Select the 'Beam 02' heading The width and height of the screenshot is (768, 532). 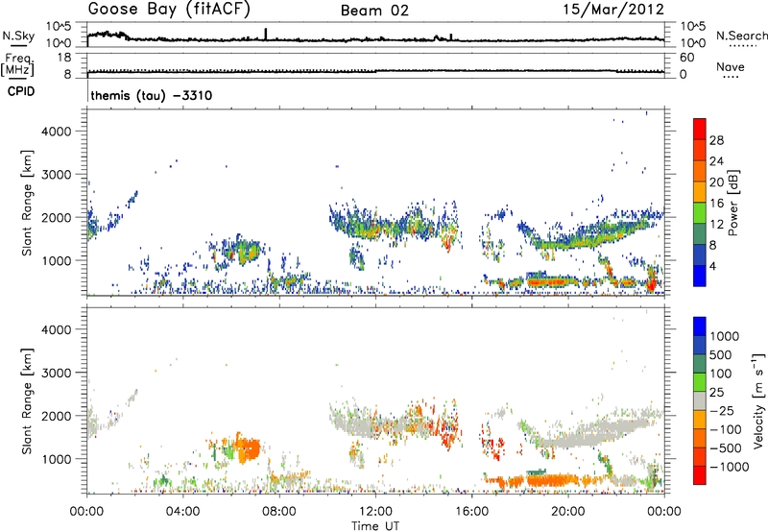click(x=374, y=11)
